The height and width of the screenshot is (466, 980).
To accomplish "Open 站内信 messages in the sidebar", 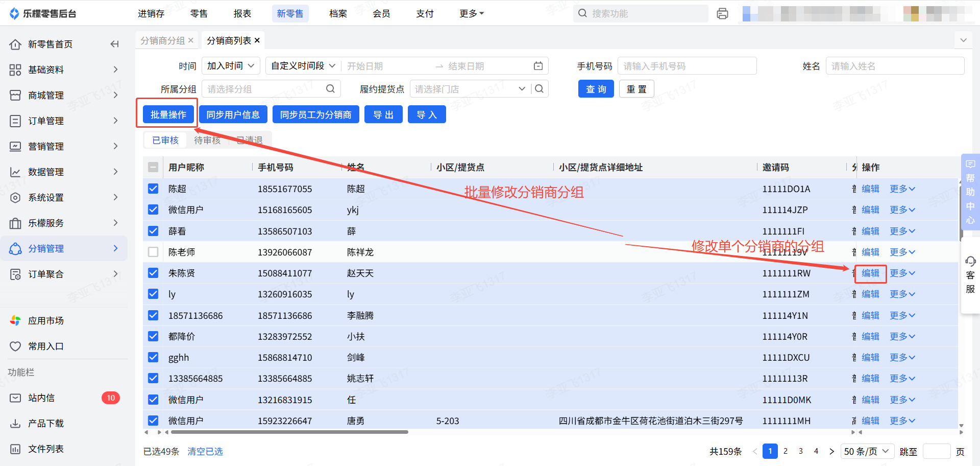I will 41,398.
